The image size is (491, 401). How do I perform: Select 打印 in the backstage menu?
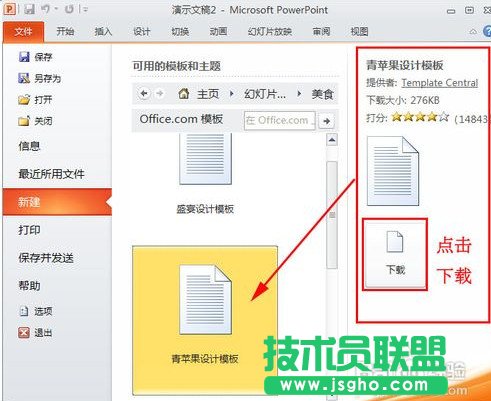click(x=29, y=230)
